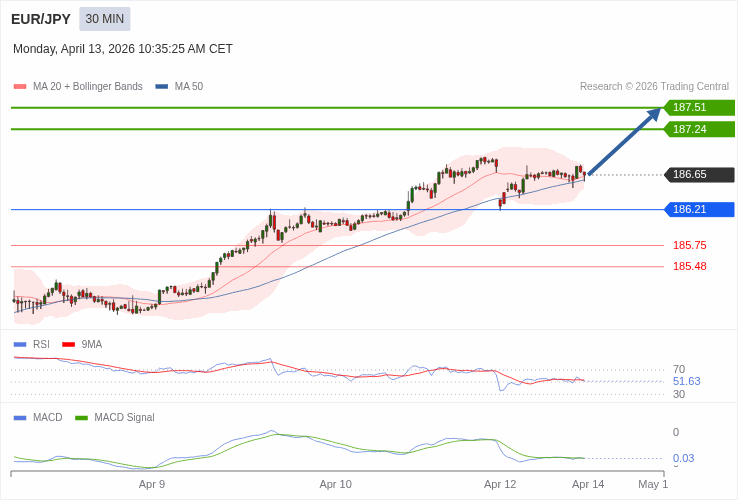Click the EUR/JPY symbol title
Viewport: 738px width, 500px height.
click(41, 19)
